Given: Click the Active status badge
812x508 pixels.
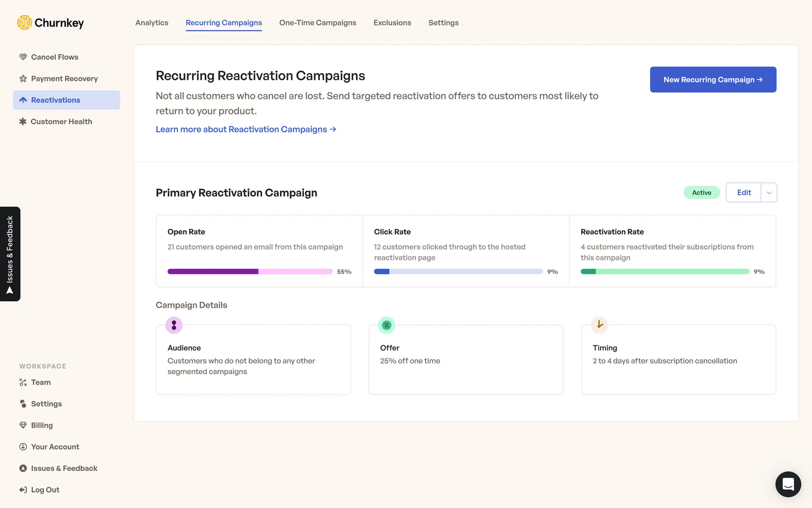Looking at the screenshot, I should 702,193.
